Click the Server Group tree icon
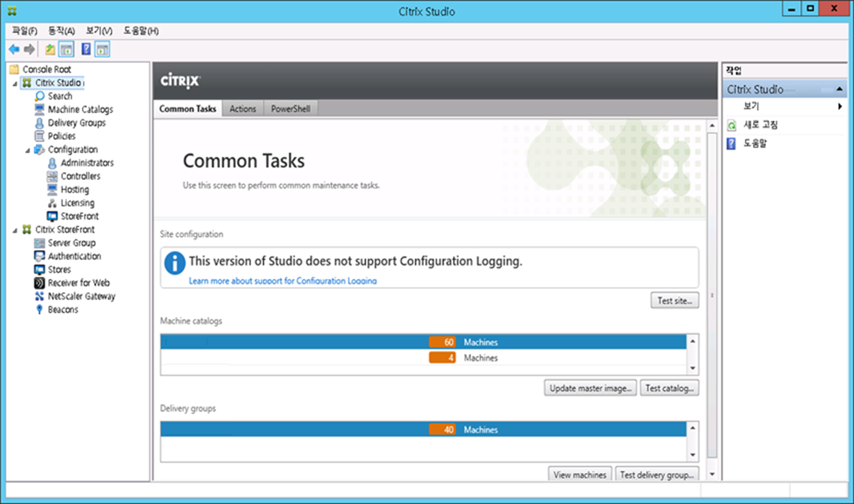The height and width of the screenshot is (504, 854). click(x=40, y=243)
